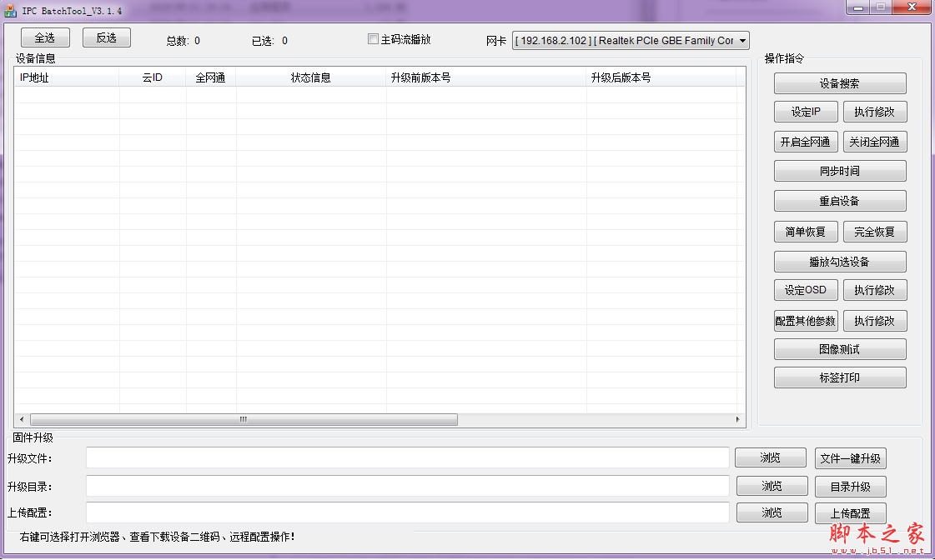Screen dimensions: 935x560
Task: Click the 重启设备 button
Action: 840,201
